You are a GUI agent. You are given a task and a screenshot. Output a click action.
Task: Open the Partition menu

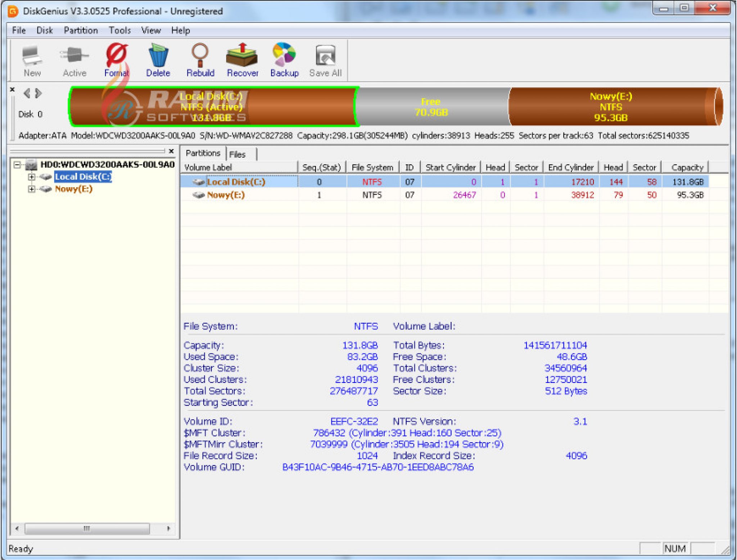point(80,30)
